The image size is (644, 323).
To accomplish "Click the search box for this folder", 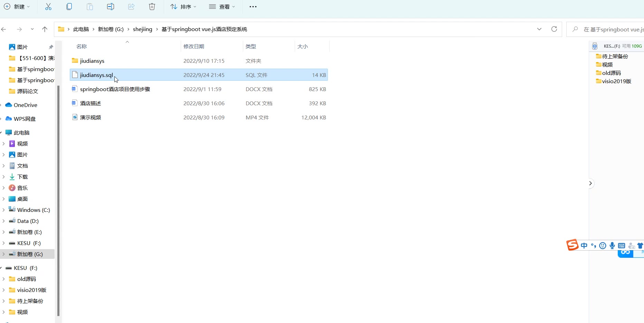I will [605, 29].
